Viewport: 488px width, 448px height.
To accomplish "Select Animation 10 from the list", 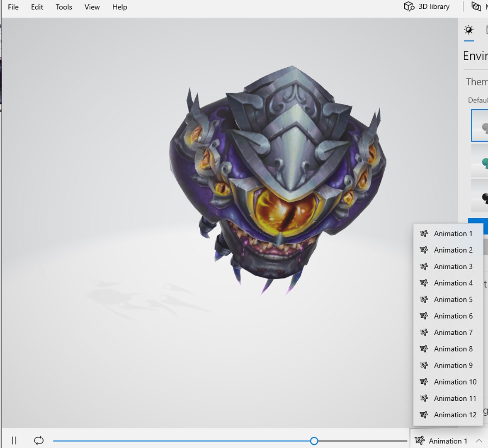I will click(448, 382).
